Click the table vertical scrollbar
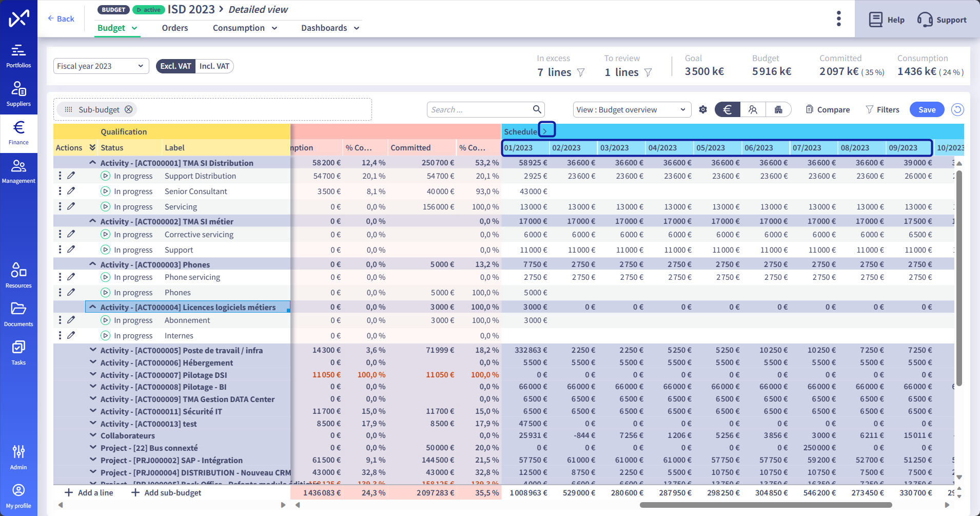The height and width of the screenshot is (516, 980). coord(958,277)
